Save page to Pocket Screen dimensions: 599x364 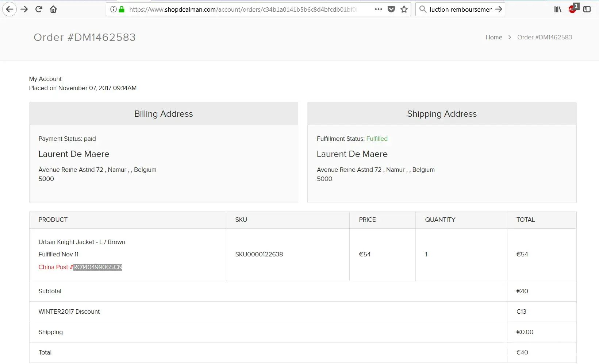tap(391, 9)
